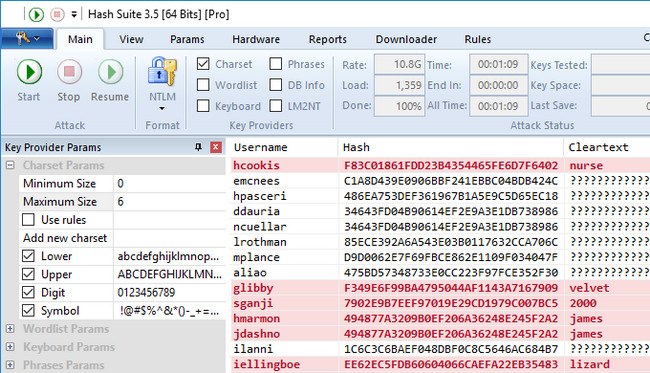Enable the DB Info key provider

[x=276, y=85]
